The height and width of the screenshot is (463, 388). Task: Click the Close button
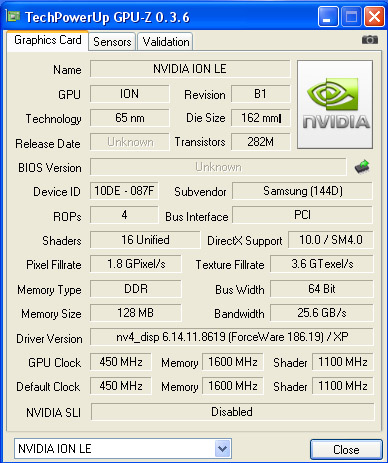click(346, 450)
